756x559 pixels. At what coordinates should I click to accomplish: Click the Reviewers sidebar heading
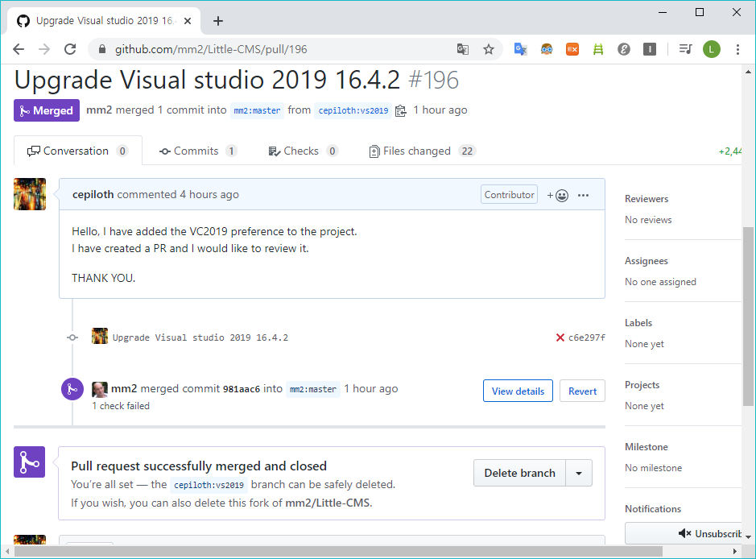point(647,199)
